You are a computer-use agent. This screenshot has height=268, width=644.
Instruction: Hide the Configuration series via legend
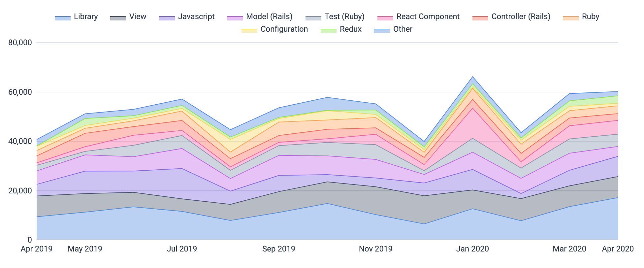[284, 29]
